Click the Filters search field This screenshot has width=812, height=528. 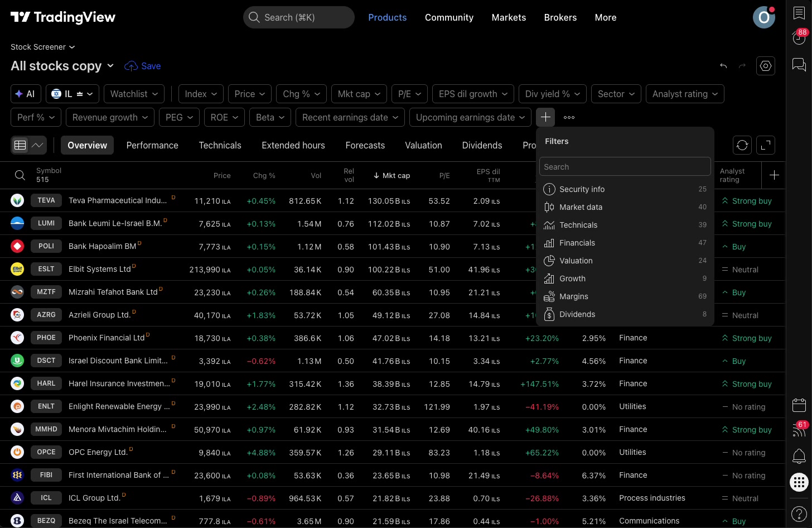(x=625, y=166)
